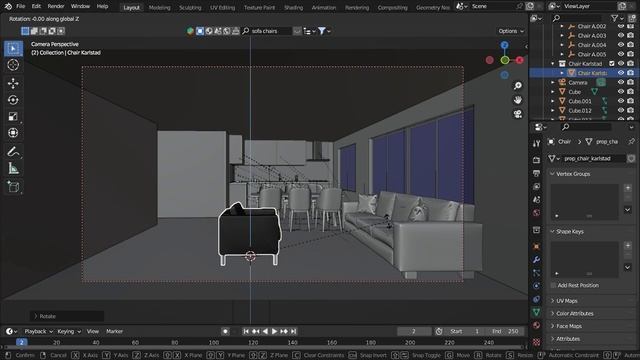Hide Chair A.002 with eye icon
This screenshot has height=360, width=640.
[621, 26]
